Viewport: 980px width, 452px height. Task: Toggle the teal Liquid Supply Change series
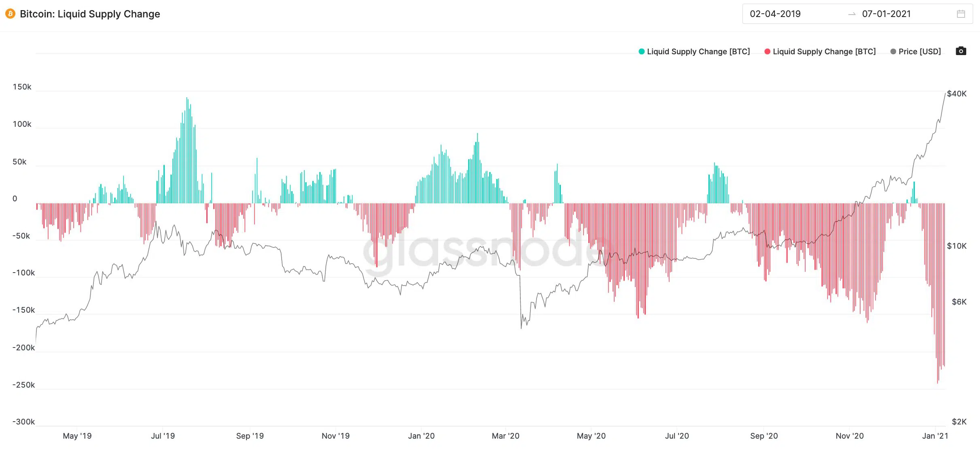[694, 51]
